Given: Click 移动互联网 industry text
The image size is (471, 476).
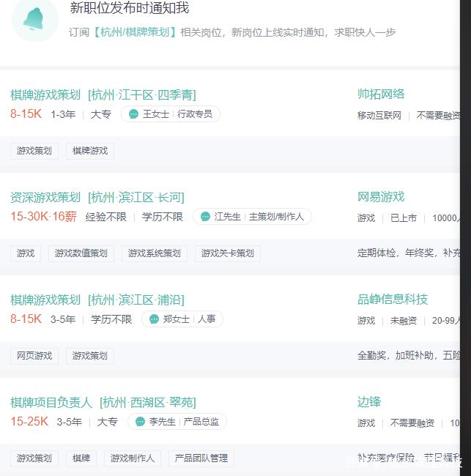Looking at the screenshot, I should (x=379, y=116).
